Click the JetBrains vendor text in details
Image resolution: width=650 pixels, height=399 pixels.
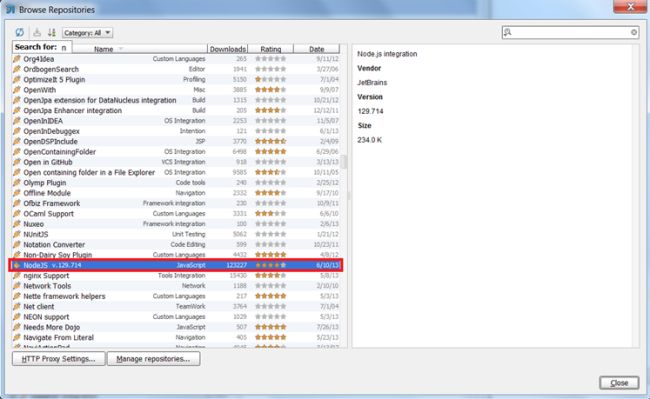tap(372, 82)
